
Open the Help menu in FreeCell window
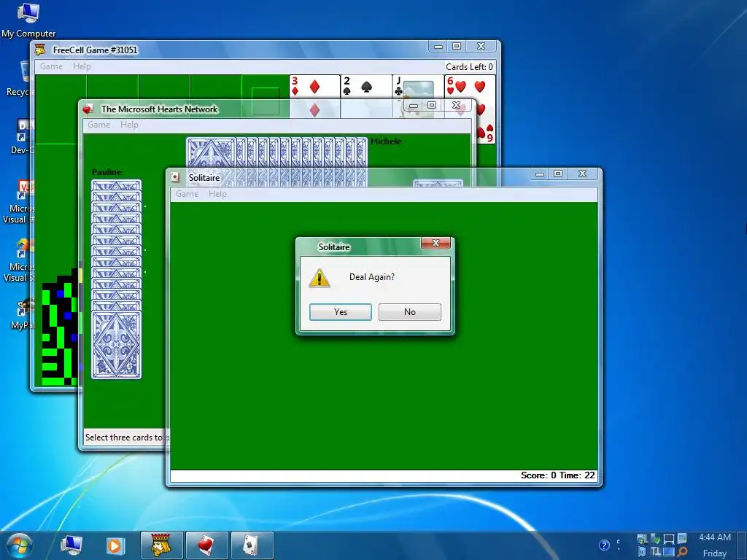click(82, 66)
